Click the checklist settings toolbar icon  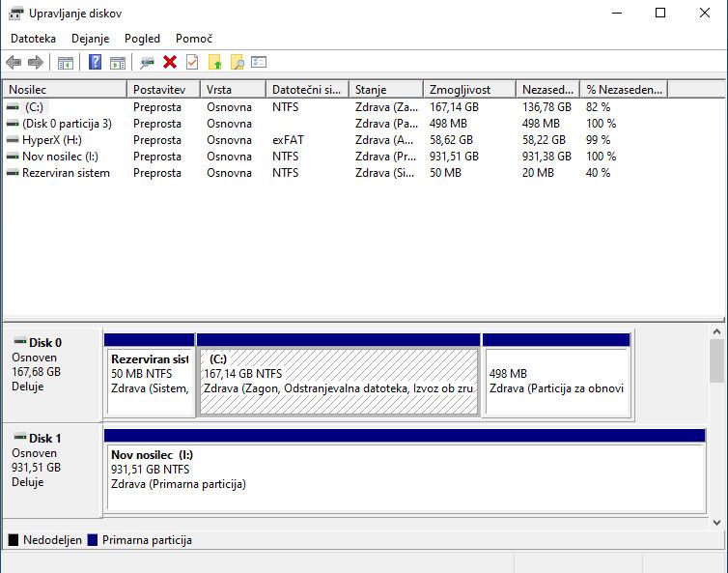pos(259,61)
